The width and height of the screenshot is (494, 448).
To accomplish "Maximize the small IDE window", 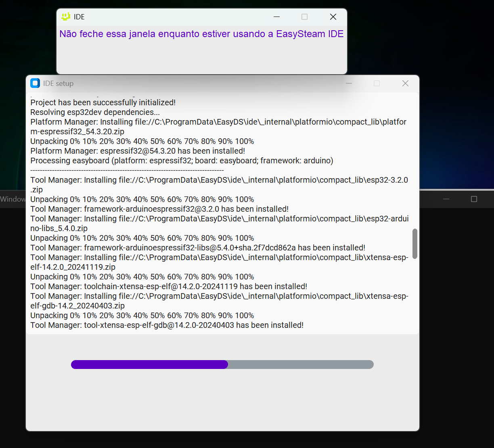I will point(305,17).
